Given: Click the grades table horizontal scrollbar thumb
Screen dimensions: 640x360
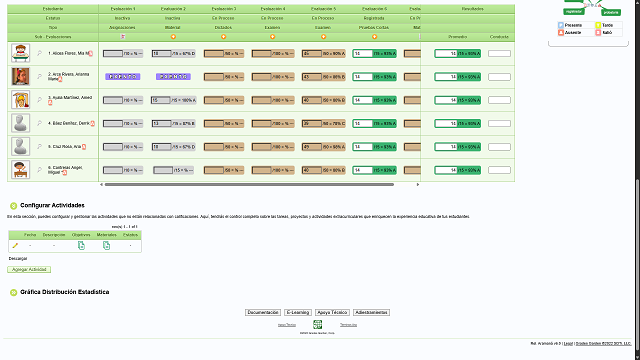Looking at the screenshot, I should [249, 184].
